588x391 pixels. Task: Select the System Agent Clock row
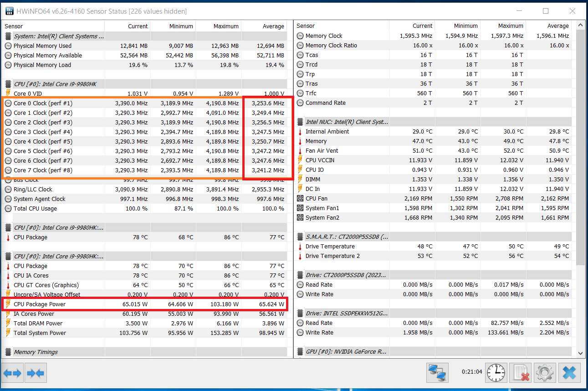coord(145,199)
